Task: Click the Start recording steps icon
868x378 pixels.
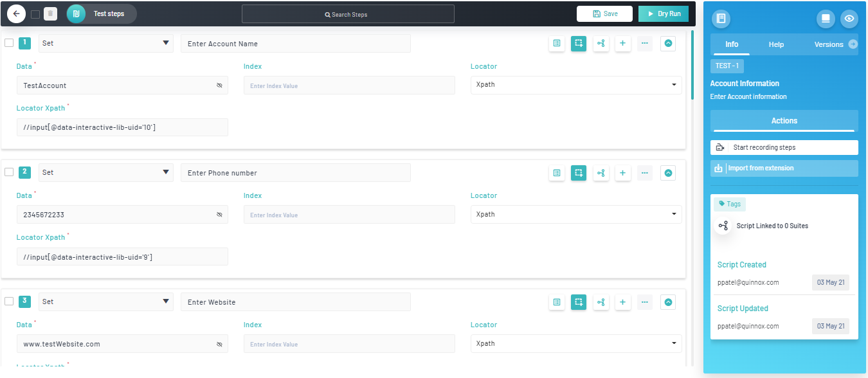Action: tap(718, 147)
